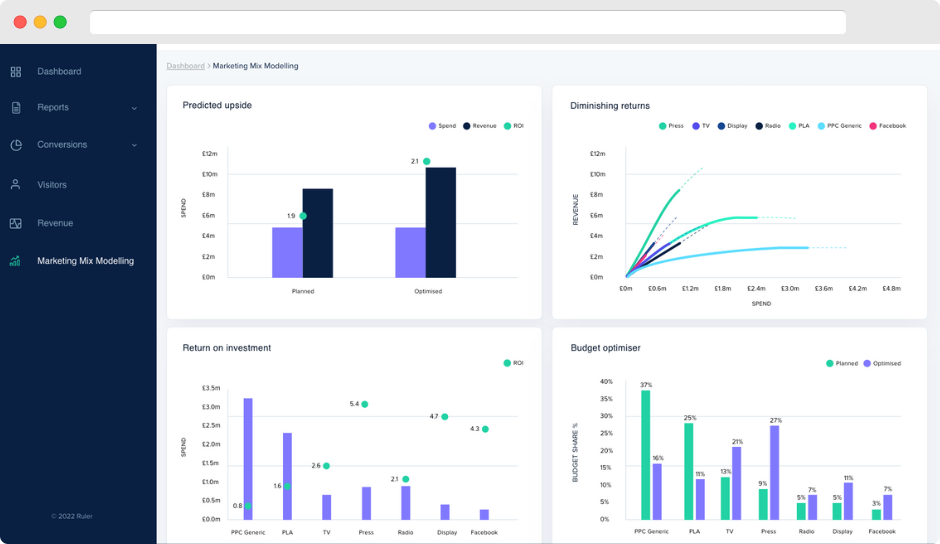Image resolution: width=940 pixels, height=544 pixels.
Task: Click the Dashboard grid icon in sidebar
Action: click(x=16, y=72)
